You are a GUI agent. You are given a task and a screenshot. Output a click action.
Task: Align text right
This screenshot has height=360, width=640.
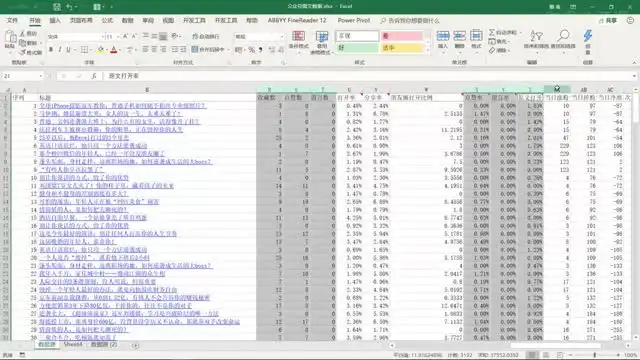(x=163, y=49)
